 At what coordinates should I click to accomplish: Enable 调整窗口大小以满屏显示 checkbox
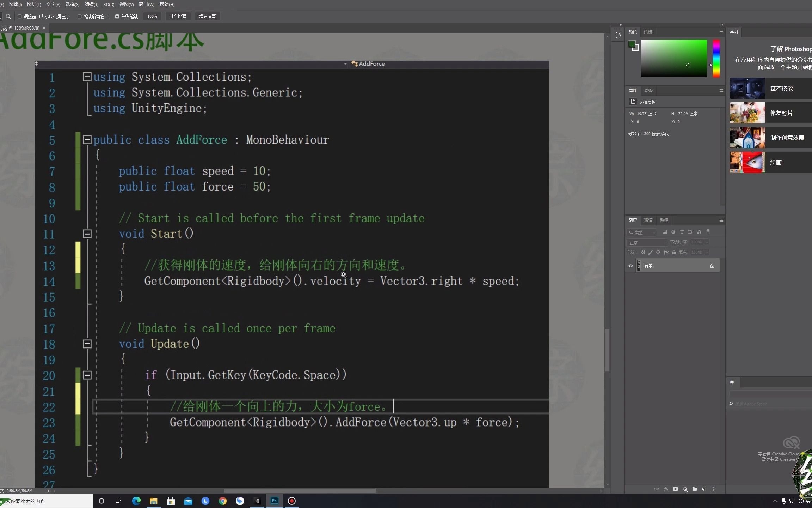tap(20, 17)
